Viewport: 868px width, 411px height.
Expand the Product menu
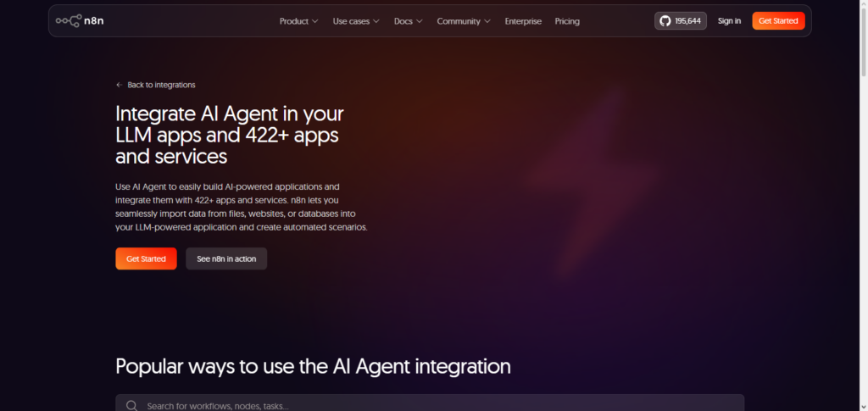coord(299,21)
